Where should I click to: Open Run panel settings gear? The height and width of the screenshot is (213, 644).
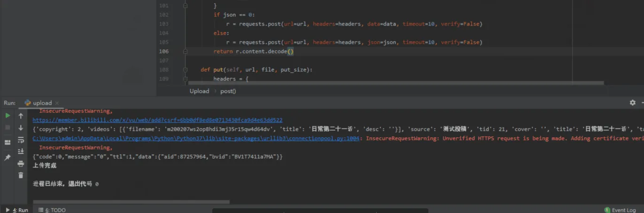632,103
